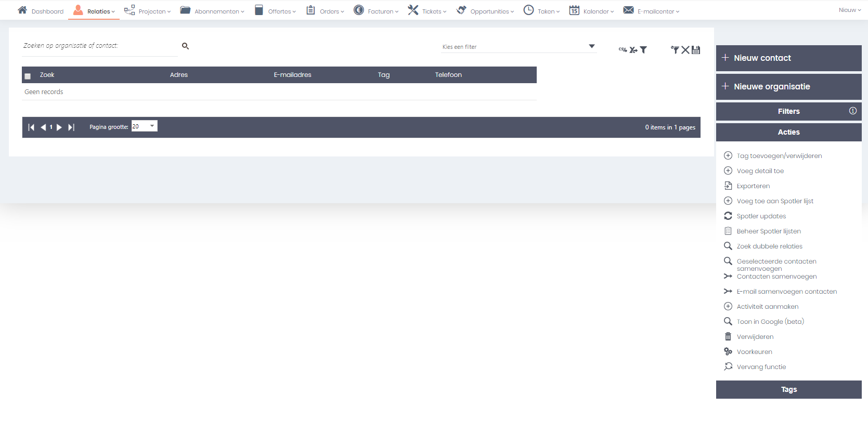Click the E-mailadres column header
This screenshot has width=868, height=433.
click(292, 75)
